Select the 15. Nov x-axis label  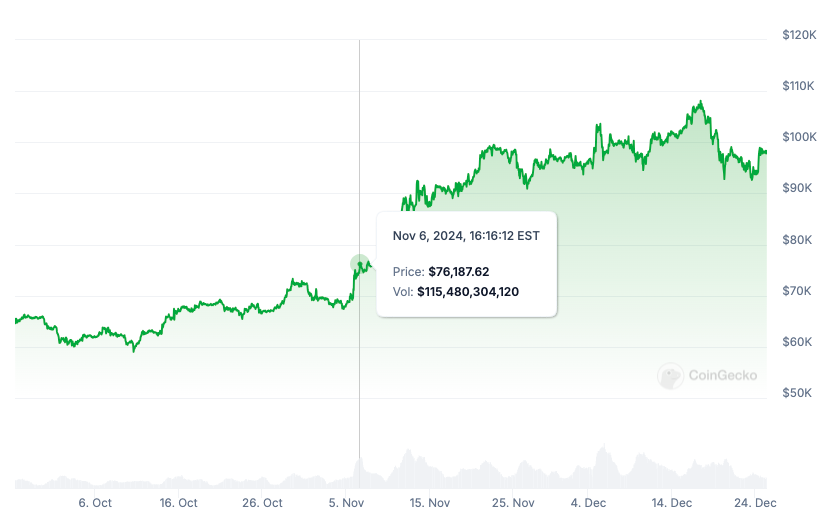pyautogui.click(x=431, y=503)
